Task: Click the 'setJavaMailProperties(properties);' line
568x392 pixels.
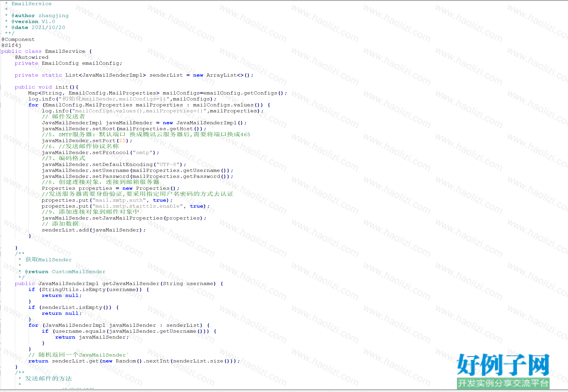Action: (x=124, y=218)
